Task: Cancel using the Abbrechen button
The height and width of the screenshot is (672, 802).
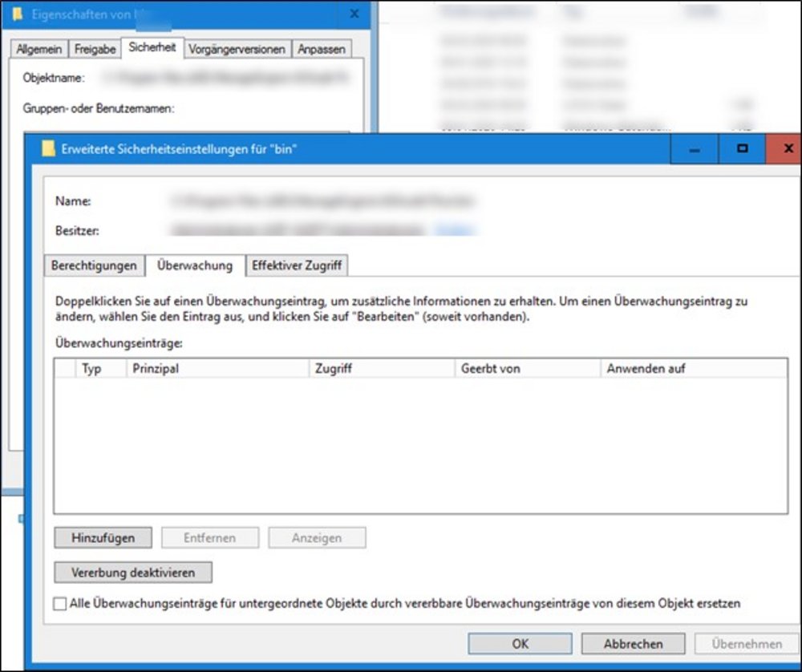Action: pos(633,644)
